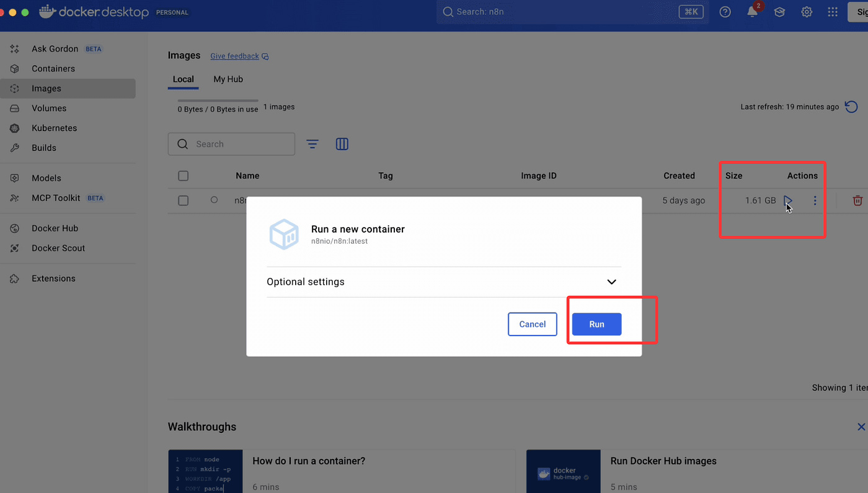Click the Give feedback link
The height and width of the screenshot is (493, 868).
(234, 56)
